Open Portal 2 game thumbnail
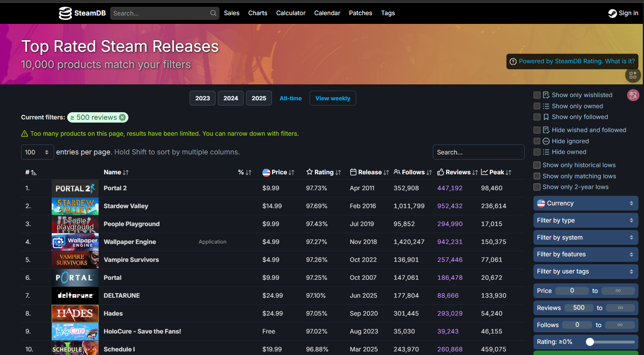This screenshot has width=644, height=355. (75, 188)
